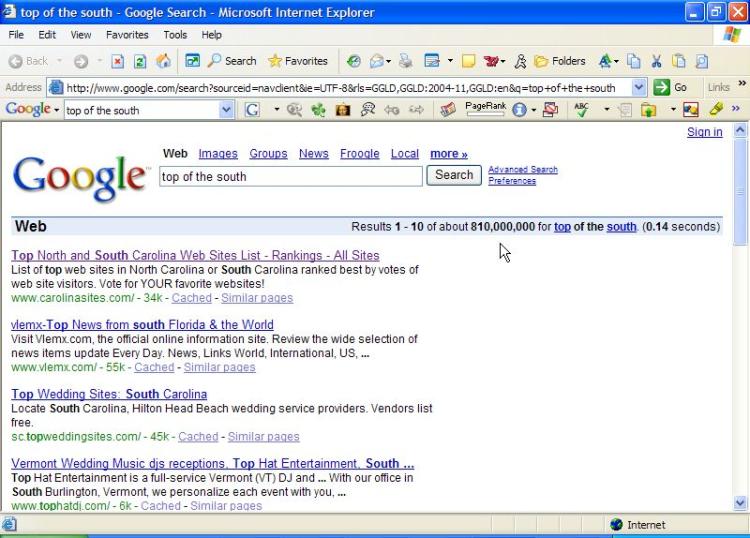Open the File menu

click(16, 35)
